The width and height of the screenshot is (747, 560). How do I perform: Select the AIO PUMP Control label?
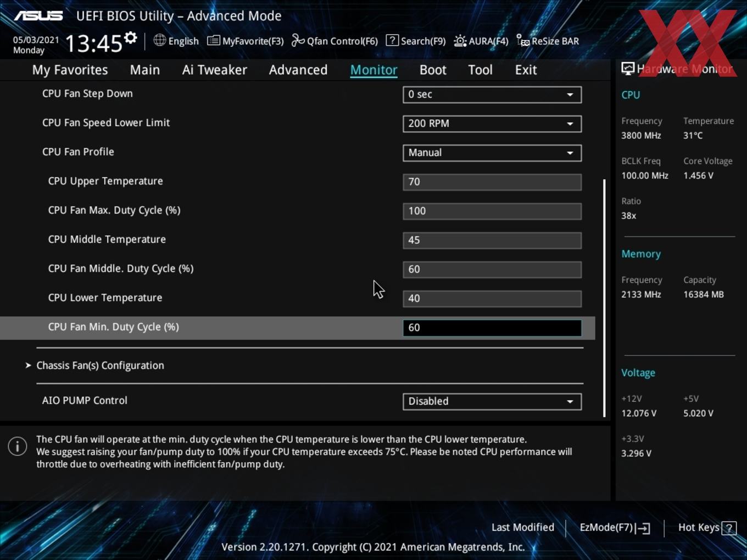point(85,400)
